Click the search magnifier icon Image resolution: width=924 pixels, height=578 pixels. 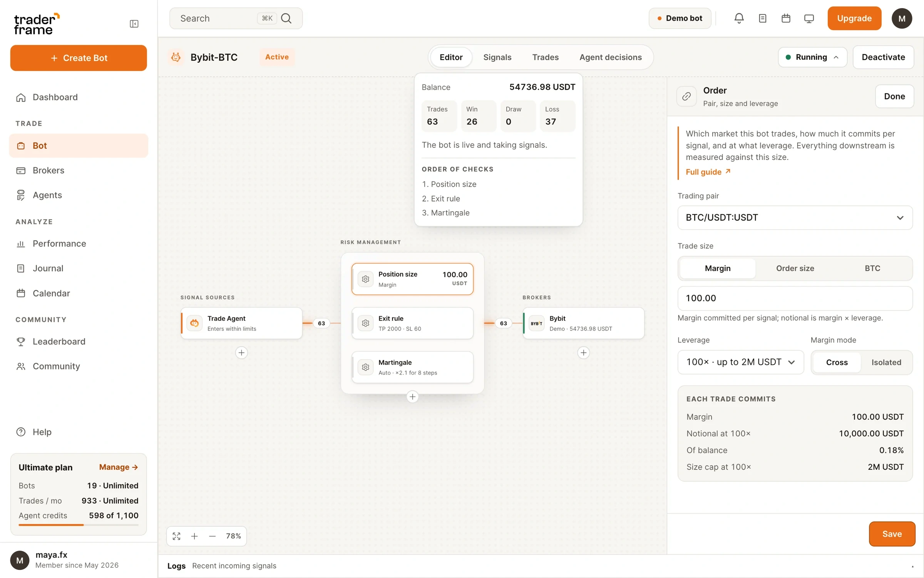point(286,18)
